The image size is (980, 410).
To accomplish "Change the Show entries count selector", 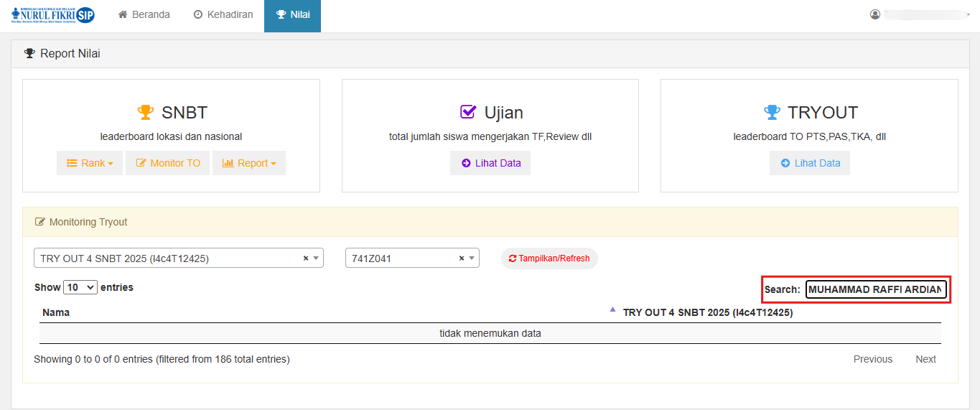I will tap(80, 287).
